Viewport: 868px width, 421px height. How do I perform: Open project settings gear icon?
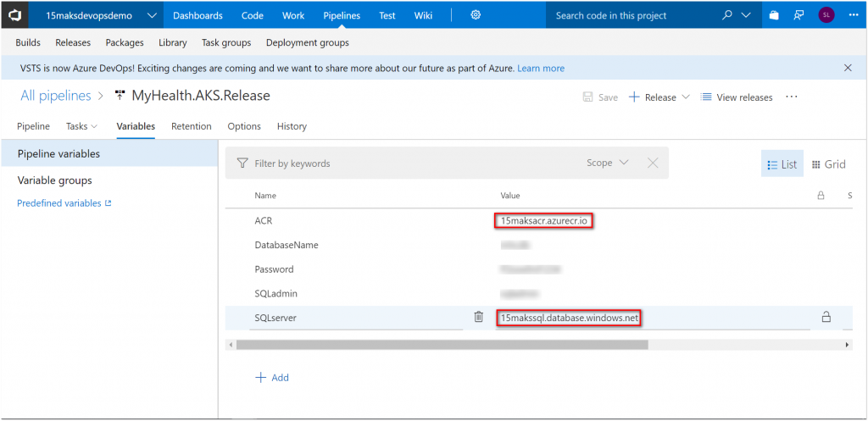pyautogui.click(x=476, y=15)
